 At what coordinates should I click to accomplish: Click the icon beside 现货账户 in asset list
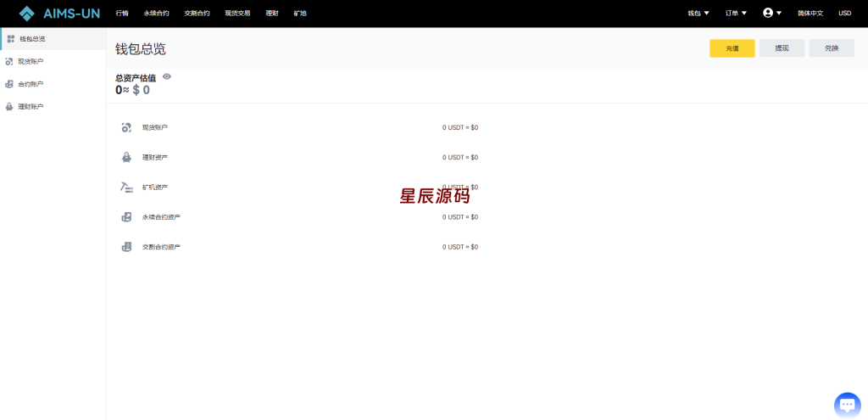(126, 127)
